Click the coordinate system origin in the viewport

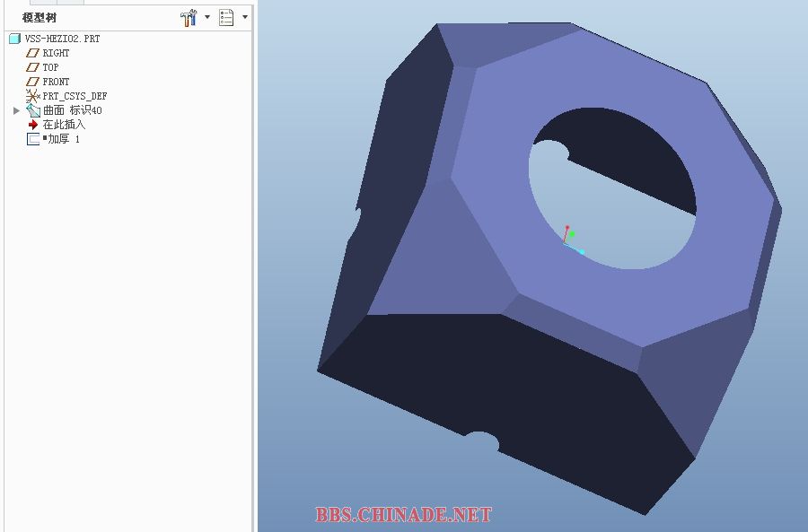[x=565, y=242]
